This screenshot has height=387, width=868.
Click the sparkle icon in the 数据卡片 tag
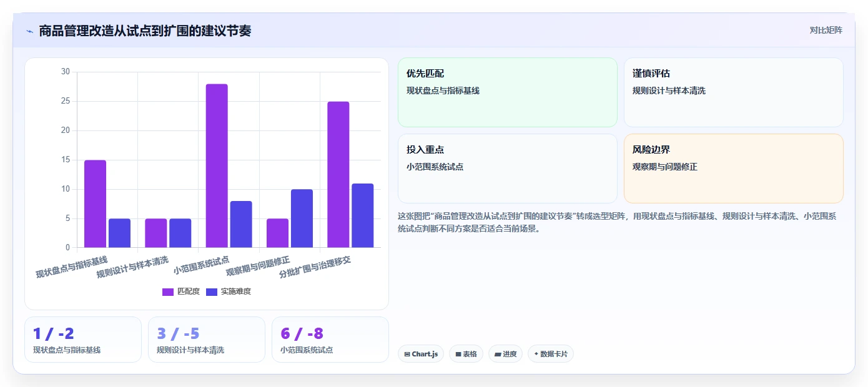[x=536, y=354]
